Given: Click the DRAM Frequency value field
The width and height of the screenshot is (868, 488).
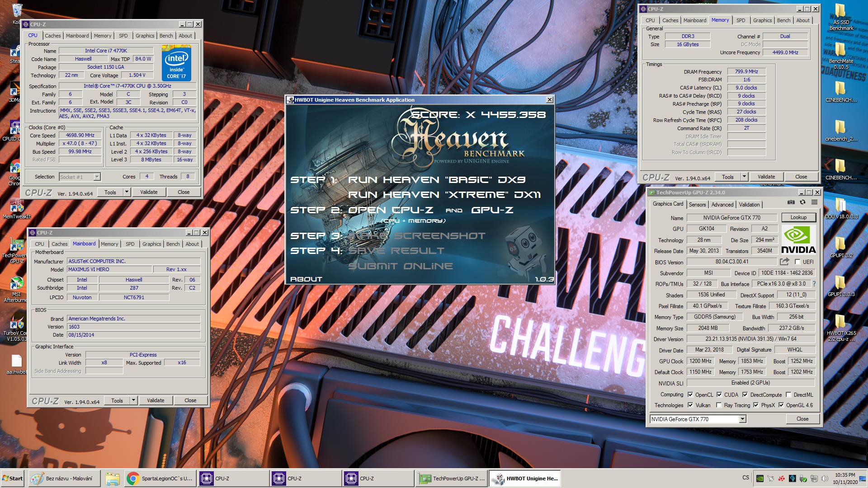Looking at the screenshot, I should pos(746,71).
